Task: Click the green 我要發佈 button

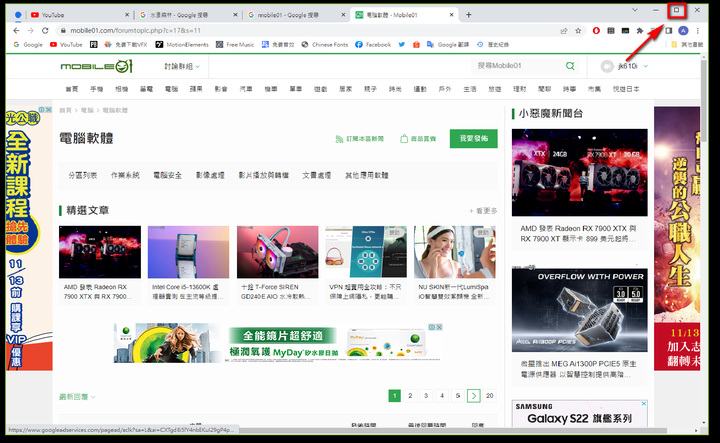Action: [x=473, y=138]
